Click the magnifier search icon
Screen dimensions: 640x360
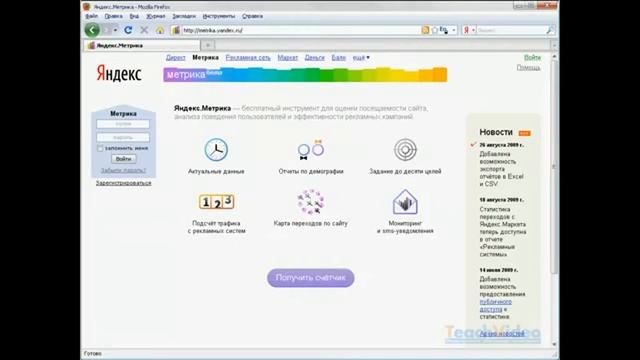coord(550,30)
